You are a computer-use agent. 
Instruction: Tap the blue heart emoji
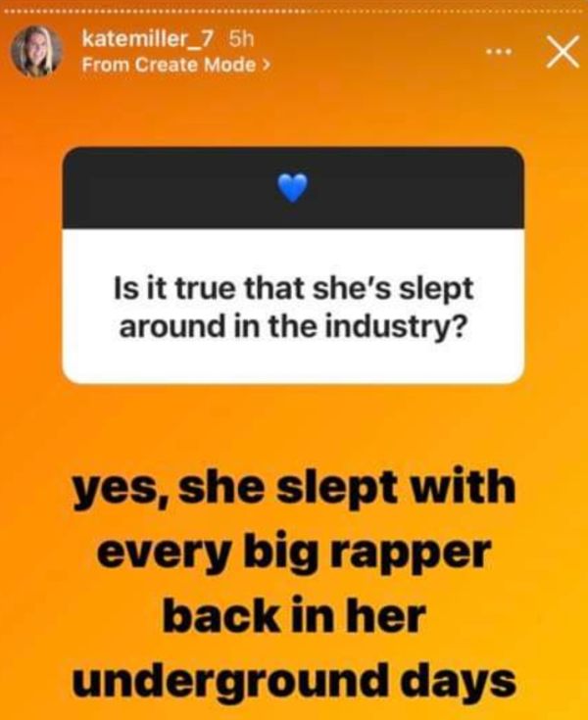point(293,188)
